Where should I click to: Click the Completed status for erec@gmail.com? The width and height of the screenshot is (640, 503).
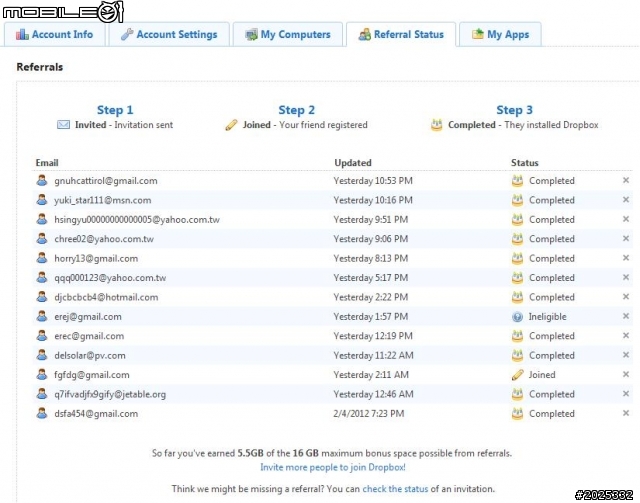pos(552,336)
